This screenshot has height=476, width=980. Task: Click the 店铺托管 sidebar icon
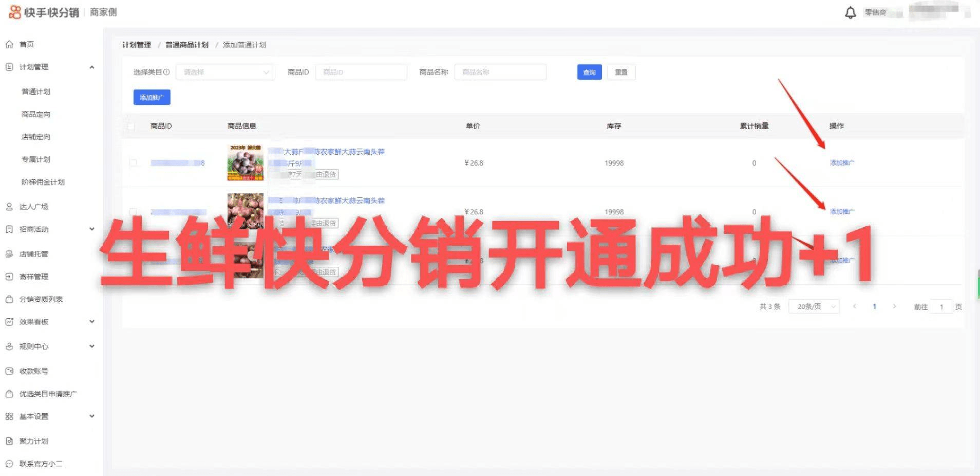(x=9, y=254)
